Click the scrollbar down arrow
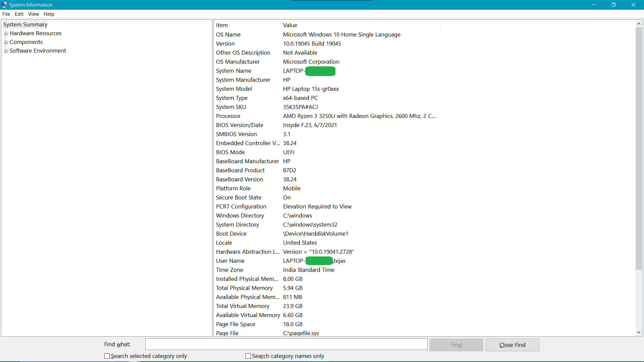The image size is (644, 362). click(x=639, y=333)
